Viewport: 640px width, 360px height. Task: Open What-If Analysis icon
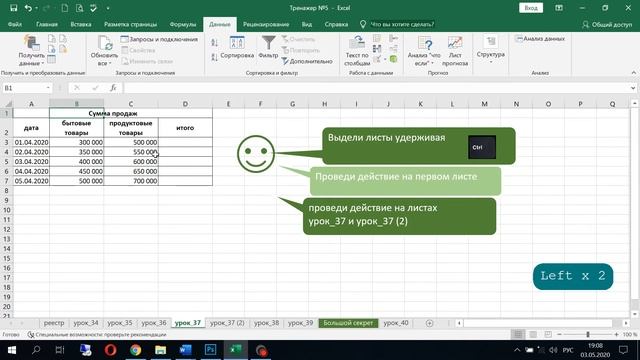coord(424,43)
